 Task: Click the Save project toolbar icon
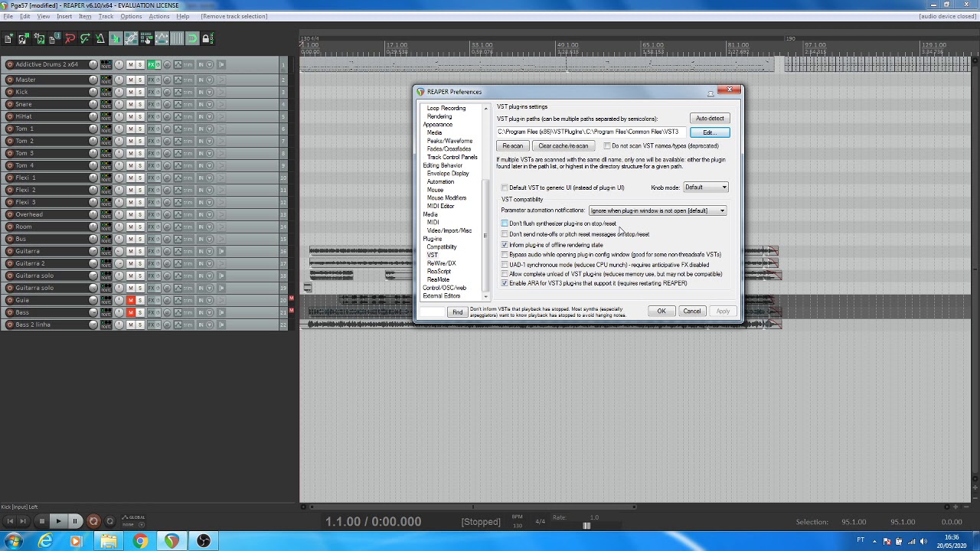click(x=39, y=38)
